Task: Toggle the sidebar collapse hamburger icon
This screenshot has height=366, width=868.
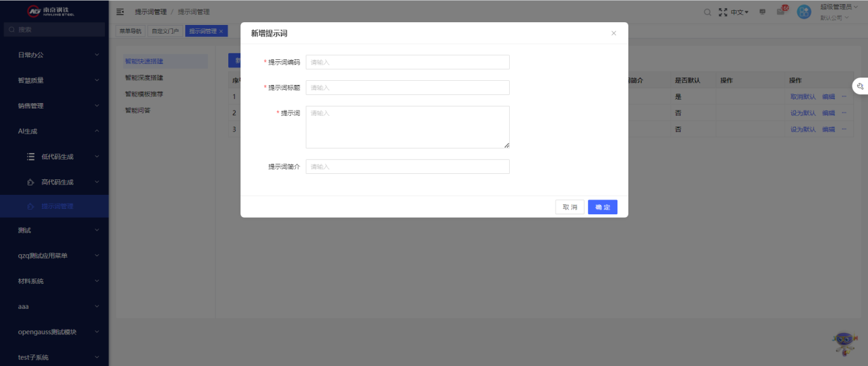Action: point(121,12)
